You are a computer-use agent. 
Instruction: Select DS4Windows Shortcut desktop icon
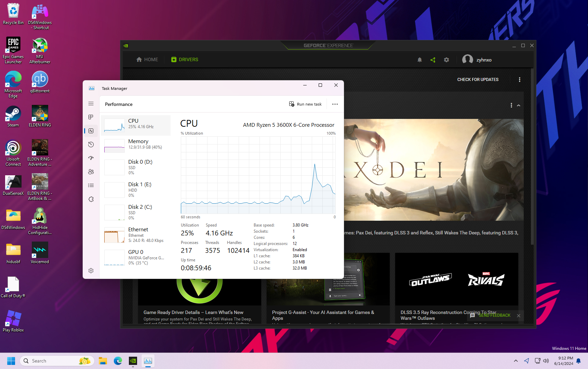point(40,16)
